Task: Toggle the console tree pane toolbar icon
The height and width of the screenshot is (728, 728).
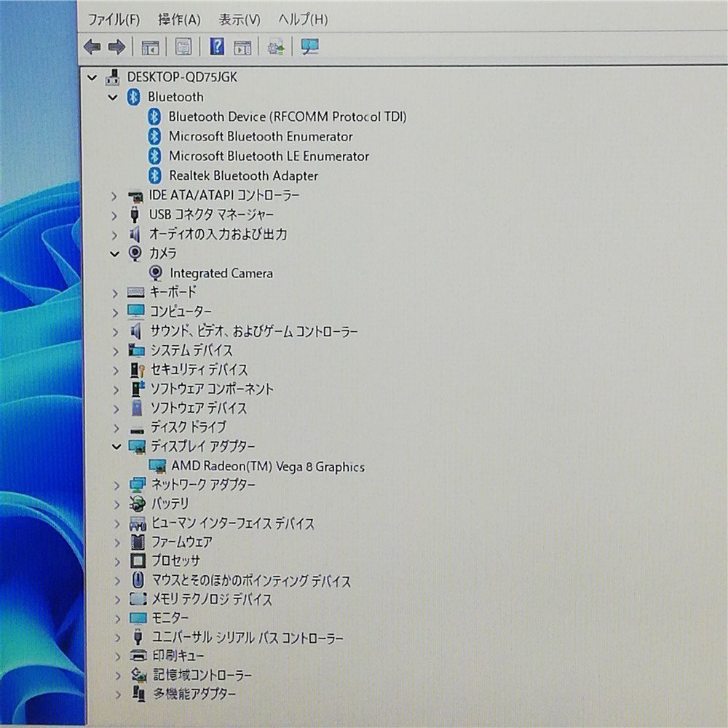Action: pos(150,47)
